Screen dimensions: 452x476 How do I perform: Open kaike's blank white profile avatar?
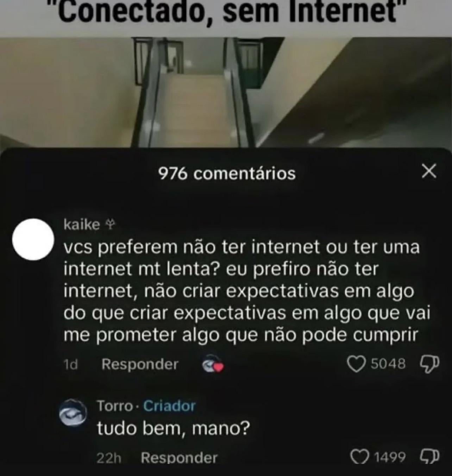pyautogui.click(x=33, y=239)
